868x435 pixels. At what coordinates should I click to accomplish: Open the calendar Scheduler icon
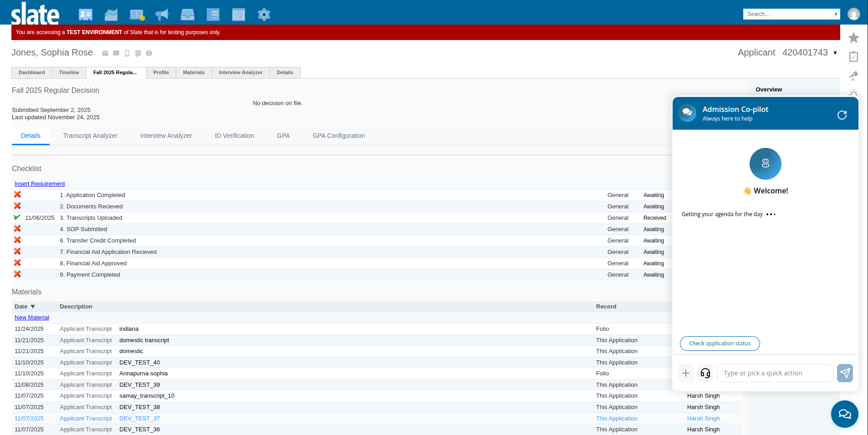coord(238,15)
